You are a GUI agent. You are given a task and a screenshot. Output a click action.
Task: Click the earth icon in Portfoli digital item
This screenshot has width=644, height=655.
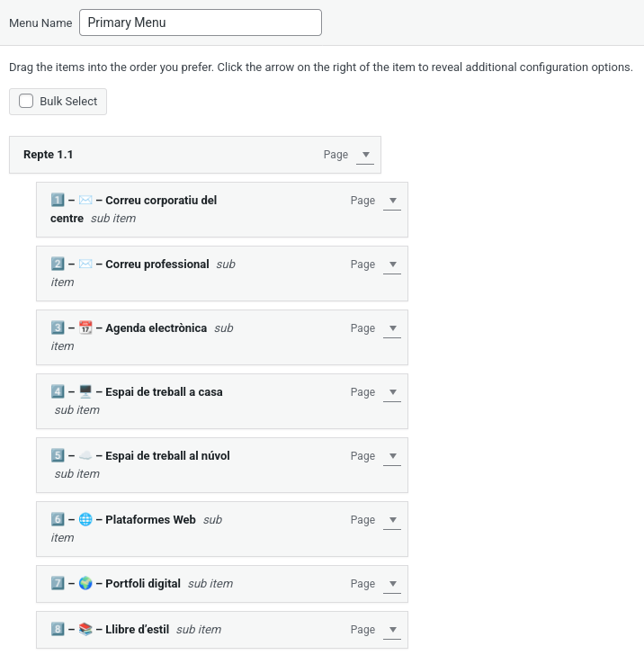tap(85, 584)
